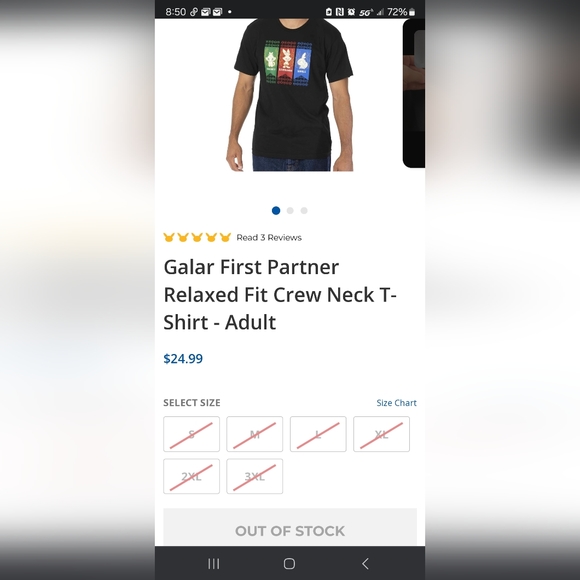The width and height of the screenshot is (580, 580).
Task: Select size XL option
Action: click(x=381, y=434)
